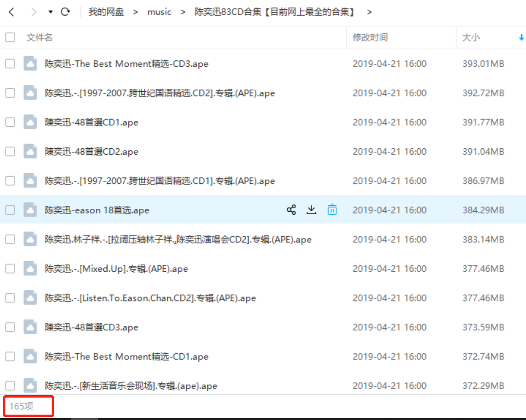Select file name [Listen.To.Eason.Chan.CD2].专辑.(APE).ape
The height and width of the screenshot is (420, 526).
(x=150, y=298)
